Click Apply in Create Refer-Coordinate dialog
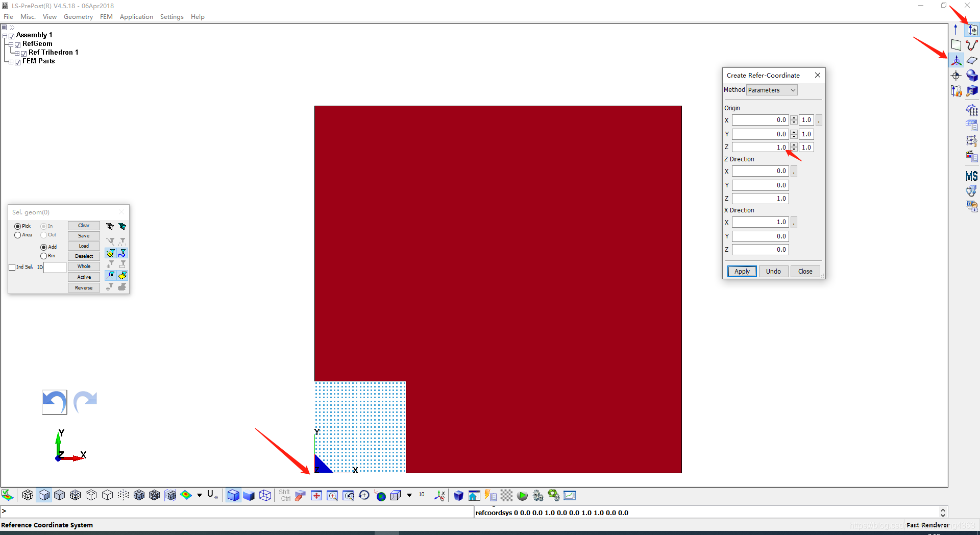The image size is (980, 535). pos(742,272)
